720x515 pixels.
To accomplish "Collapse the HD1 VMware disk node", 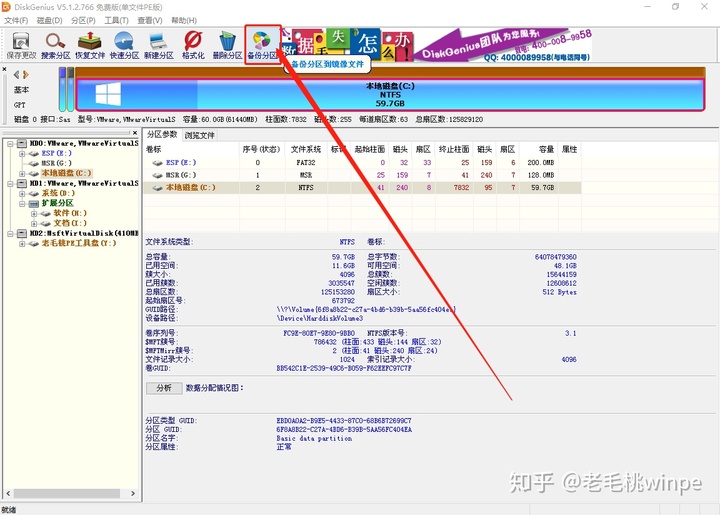I will pos(10,184).
